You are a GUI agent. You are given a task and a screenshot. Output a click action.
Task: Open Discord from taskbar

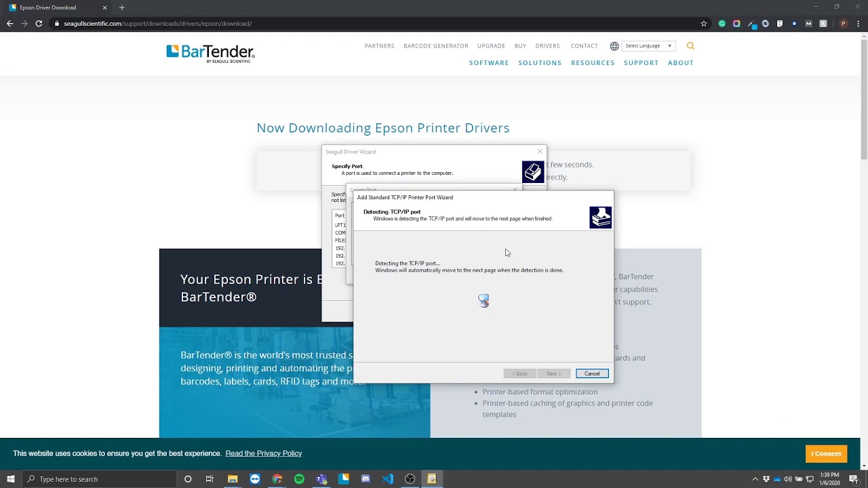(x=366, y=479)
